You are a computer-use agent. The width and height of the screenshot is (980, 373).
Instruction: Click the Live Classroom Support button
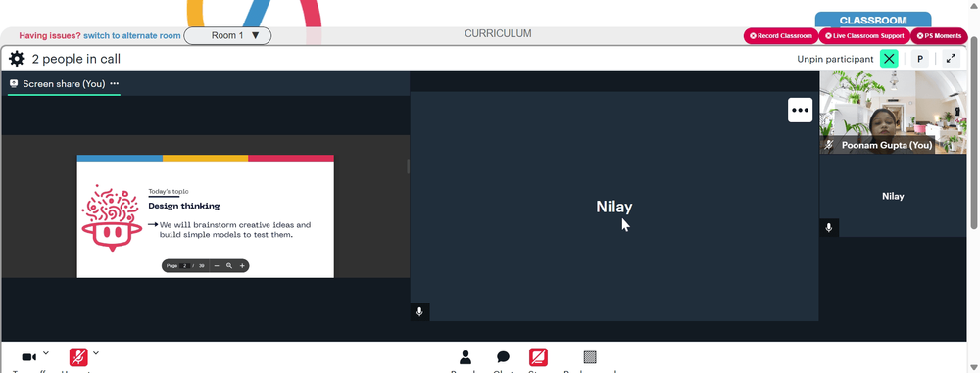point(864,36)
